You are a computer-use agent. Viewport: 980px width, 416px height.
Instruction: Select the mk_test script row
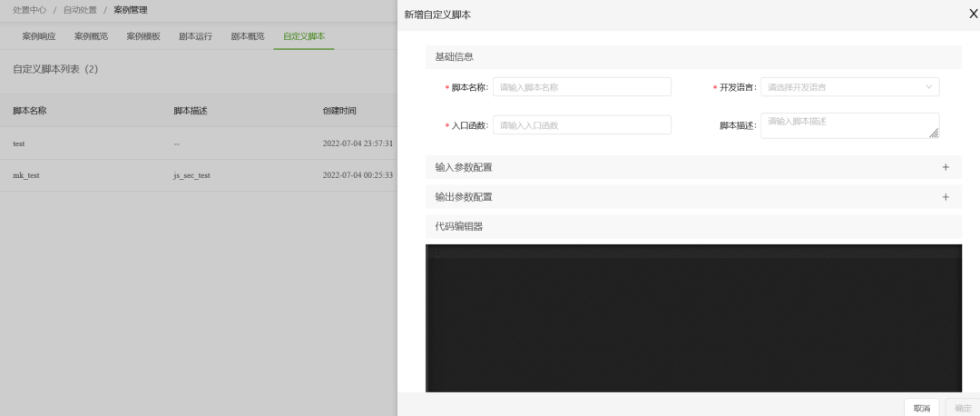tap(25, 175)
